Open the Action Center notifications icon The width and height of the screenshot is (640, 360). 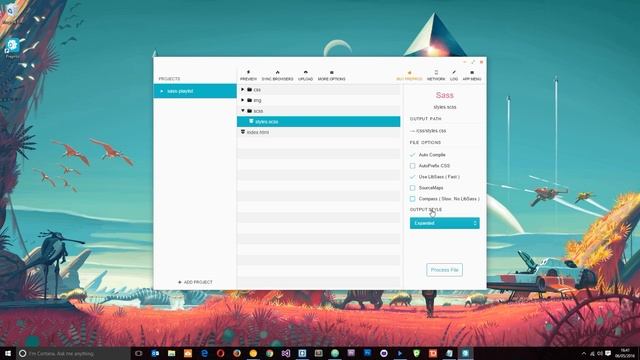(x=608, y=353)
